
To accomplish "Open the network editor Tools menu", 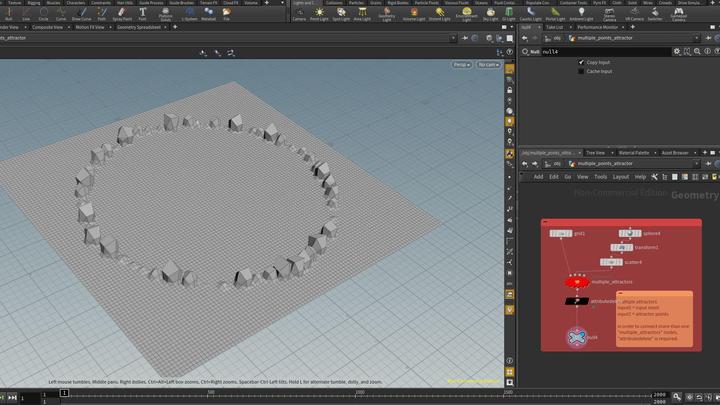I will [x=600, y=177].
